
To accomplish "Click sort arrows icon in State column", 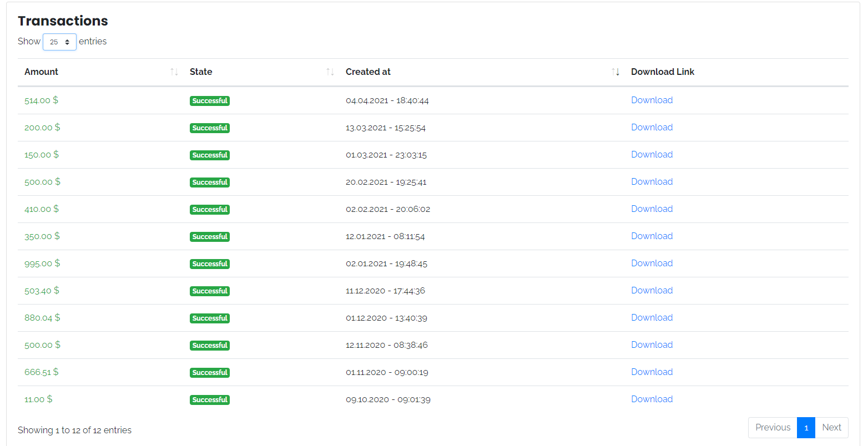I will pyautogui.click(x=330, y=72).
